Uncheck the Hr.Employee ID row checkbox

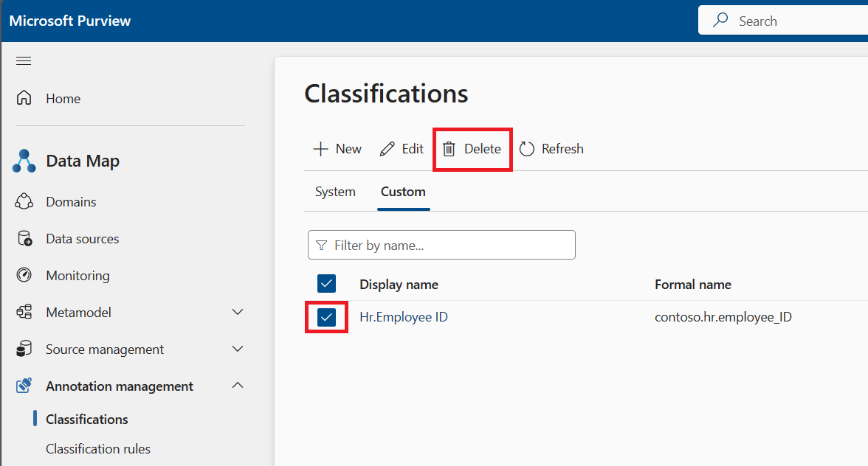(x=326, y=317)
